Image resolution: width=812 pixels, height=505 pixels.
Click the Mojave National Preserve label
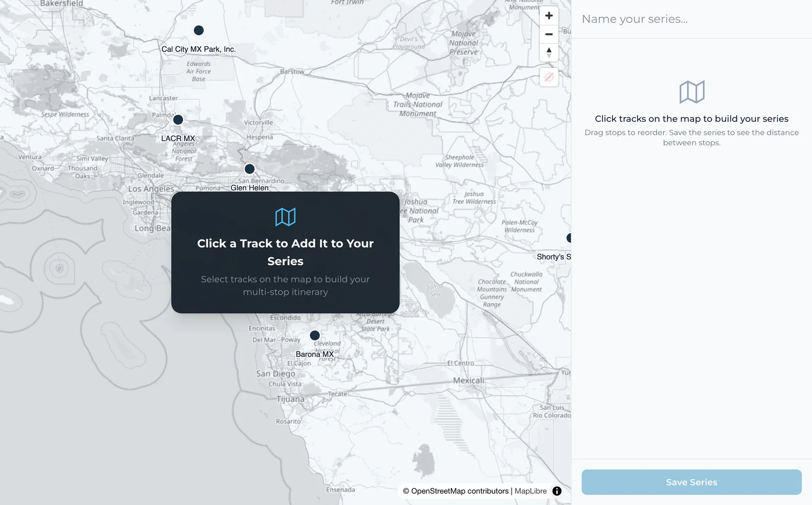coord(463,43)
